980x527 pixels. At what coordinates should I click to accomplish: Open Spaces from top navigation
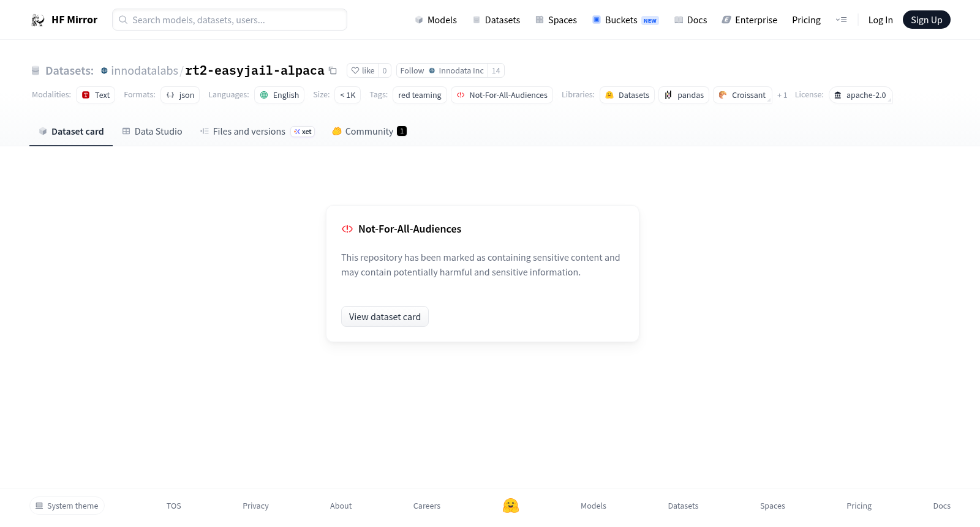(556, 20)
